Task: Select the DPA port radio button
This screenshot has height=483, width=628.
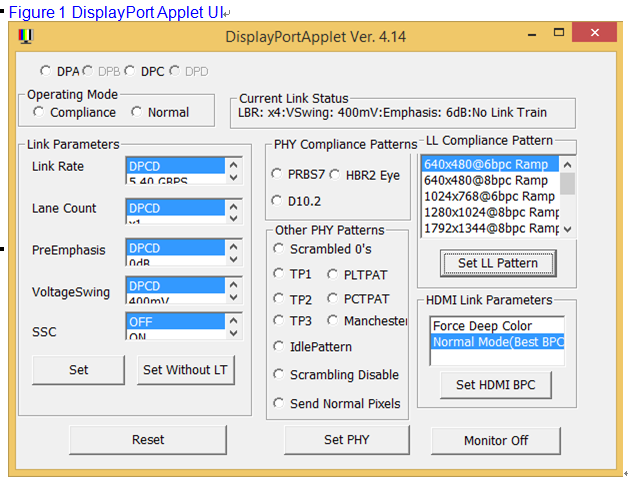Action: pos(45,71)
